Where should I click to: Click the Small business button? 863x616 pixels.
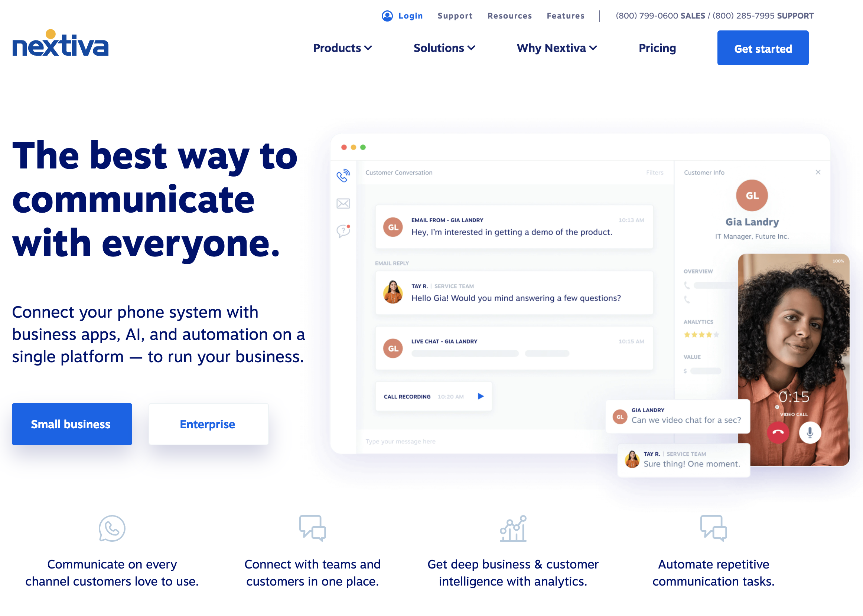(71, 423)
